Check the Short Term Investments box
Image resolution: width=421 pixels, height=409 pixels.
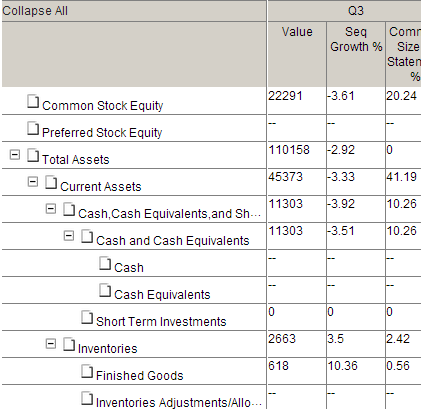(x=87, y=317)
